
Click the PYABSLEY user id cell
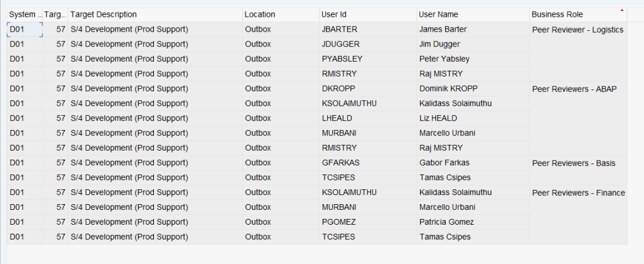342,59
